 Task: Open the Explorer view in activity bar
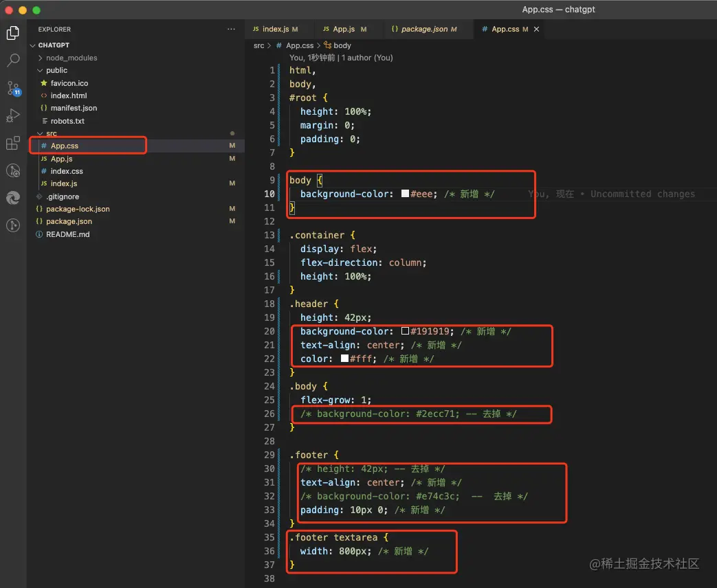[13, 32]
